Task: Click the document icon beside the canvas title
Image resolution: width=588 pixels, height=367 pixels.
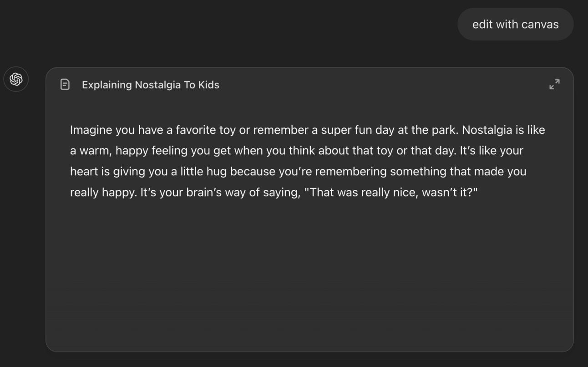Action: (x=65, y=85)
